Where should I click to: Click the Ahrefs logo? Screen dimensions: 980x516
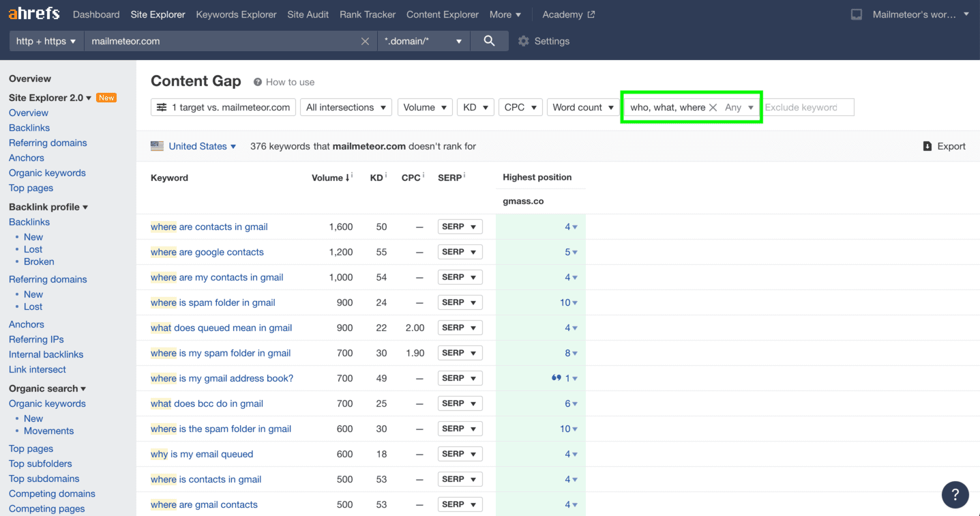point(34,14)
